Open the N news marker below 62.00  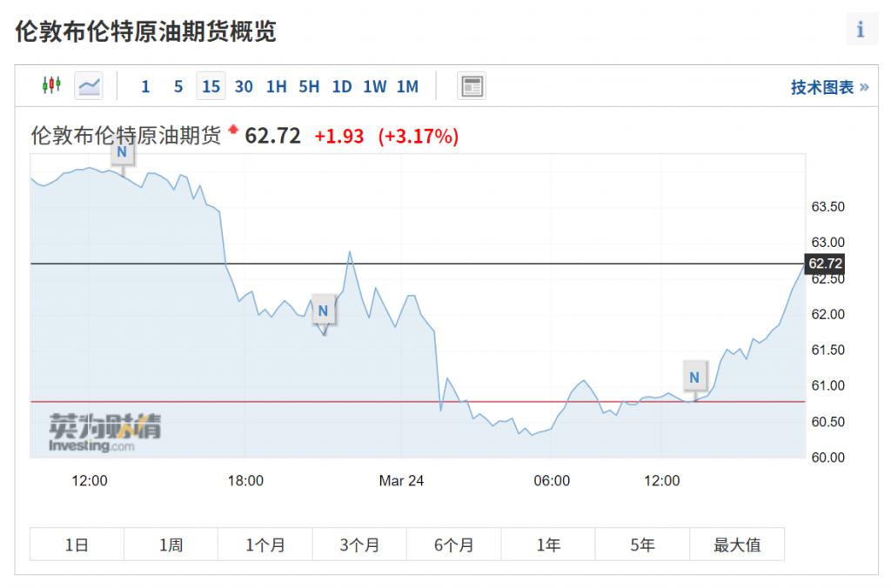click(323, 311)
